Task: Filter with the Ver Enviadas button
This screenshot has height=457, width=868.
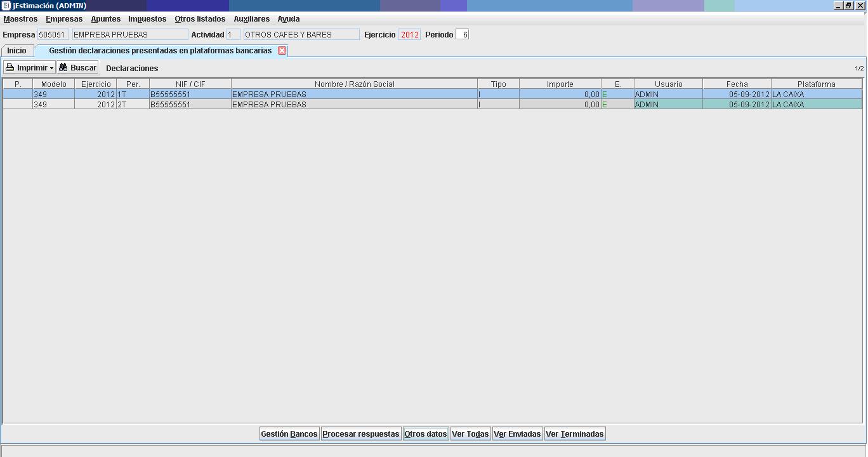Action: click(517, 434)
